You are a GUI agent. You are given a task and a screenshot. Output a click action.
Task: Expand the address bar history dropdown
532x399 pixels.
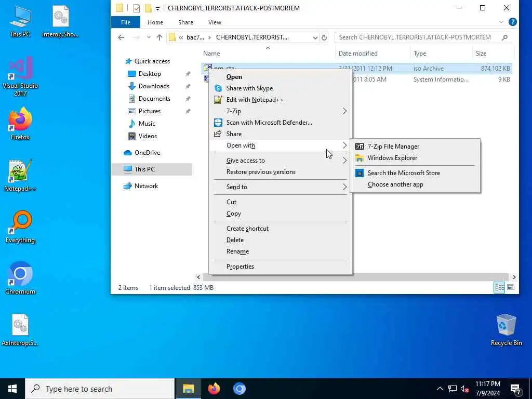(x=315, y=37)
